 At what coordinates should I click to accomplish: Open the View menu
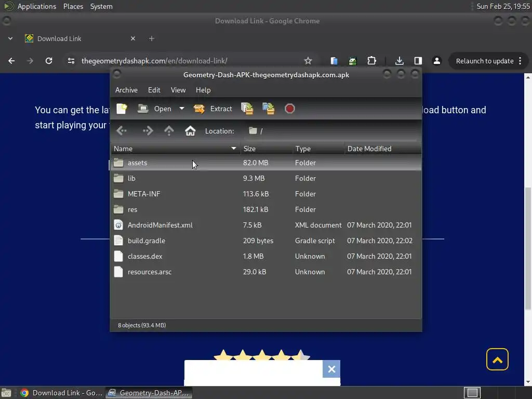click(178, 90)
